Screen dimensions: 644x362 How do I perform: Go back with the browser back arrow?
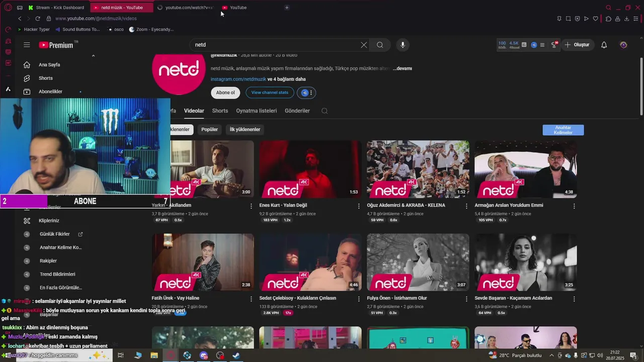(x=20, y=19)
